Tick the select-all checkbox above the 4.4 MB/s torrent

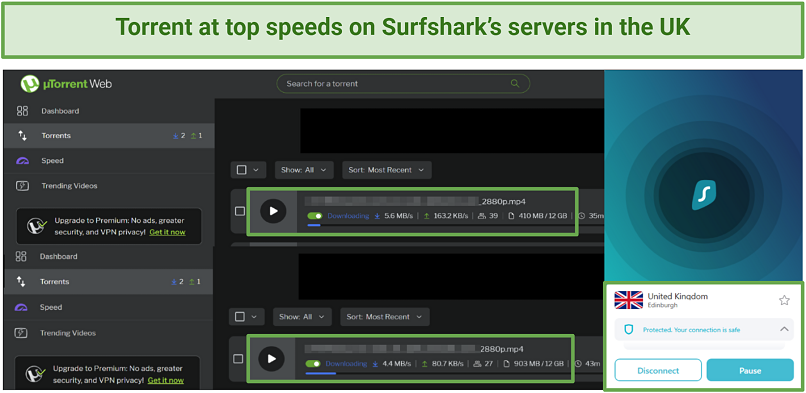pos(240,316)
